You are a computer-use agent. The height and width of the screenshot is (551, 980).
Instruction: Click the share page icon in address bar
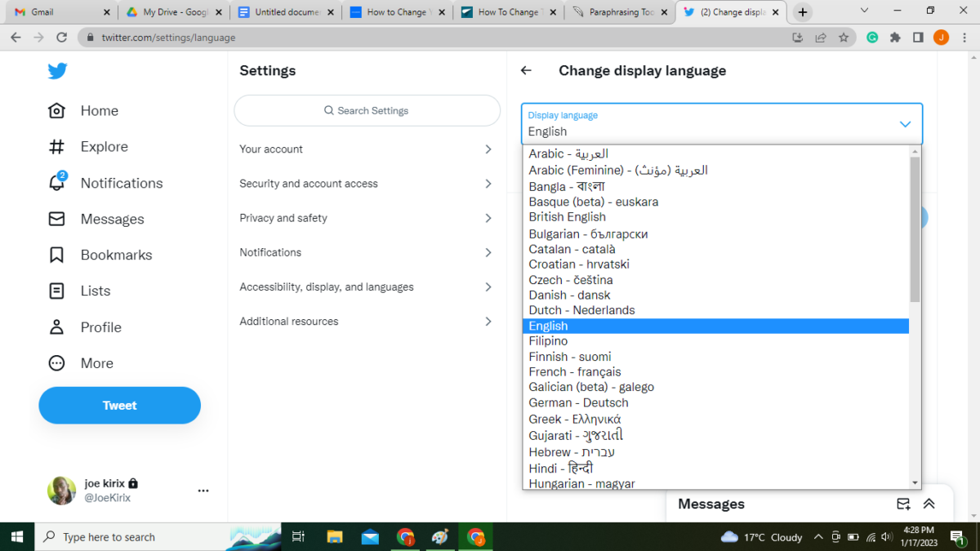point(821,38)
